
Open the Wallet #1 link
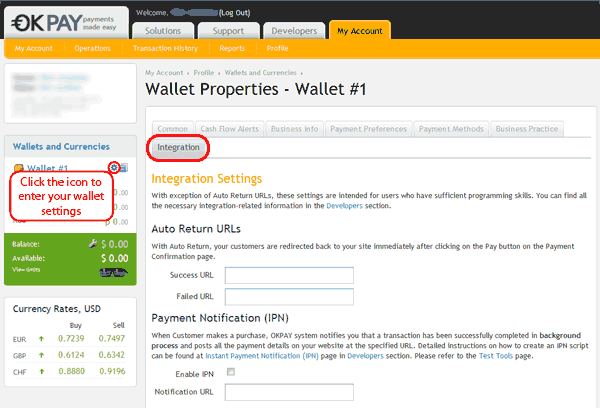point(47,169)
